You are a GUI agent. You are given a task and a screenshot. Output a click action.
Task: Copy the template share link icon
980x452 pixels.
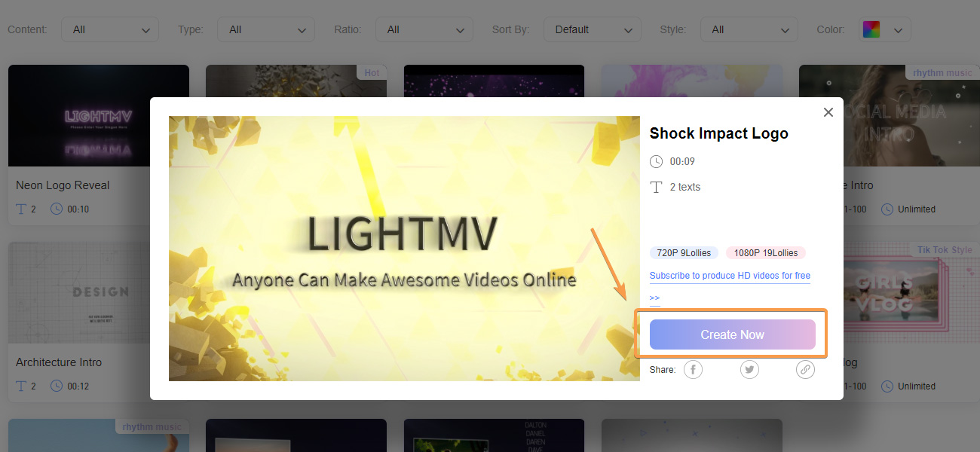tap(805, 369)
